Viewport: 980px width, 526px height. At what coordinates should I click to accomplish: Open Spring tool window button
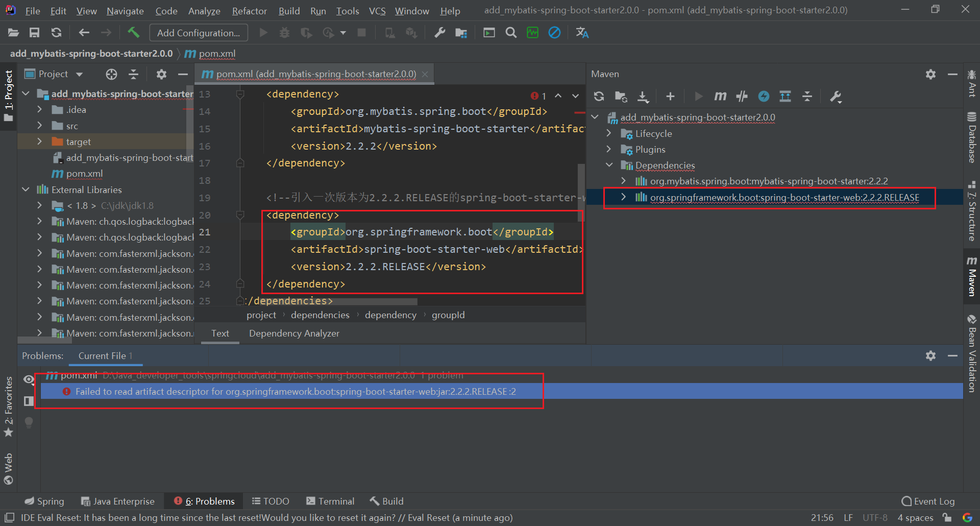pyautogui.click(x=44, y=501)
